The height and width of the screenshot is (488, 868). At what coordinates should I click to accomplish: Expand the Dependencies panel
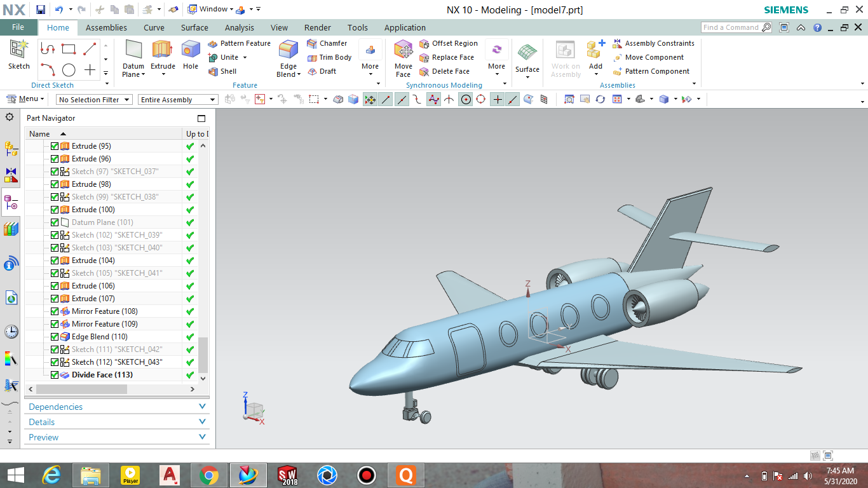pos(118,407)
